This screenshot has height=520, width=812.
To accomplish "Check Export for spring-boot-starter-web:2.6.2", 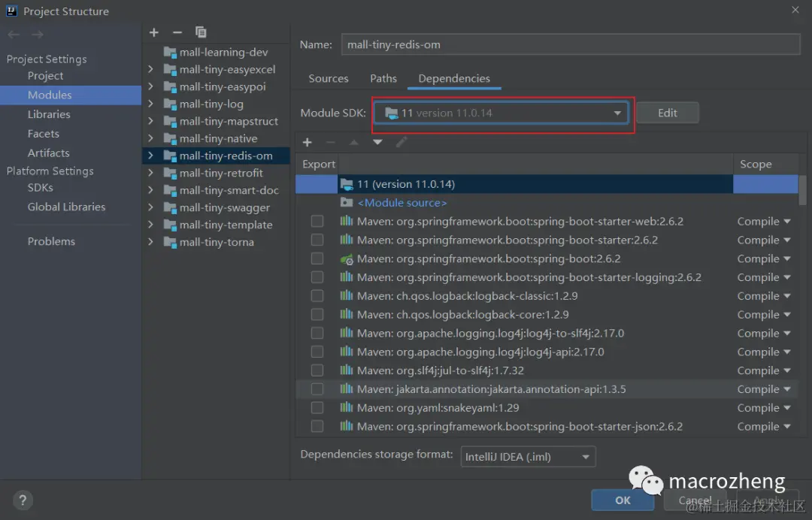I will pos(317,222).
